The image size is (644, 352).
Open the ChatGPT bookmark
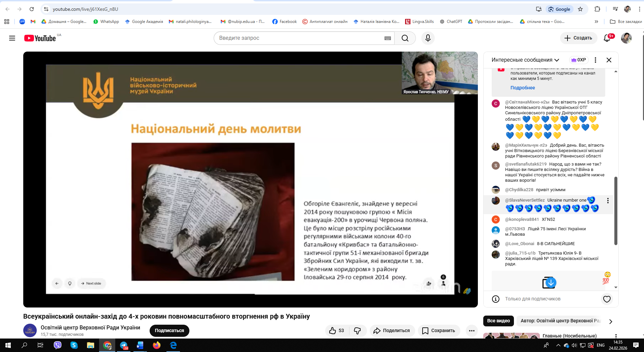pos(451,22)
